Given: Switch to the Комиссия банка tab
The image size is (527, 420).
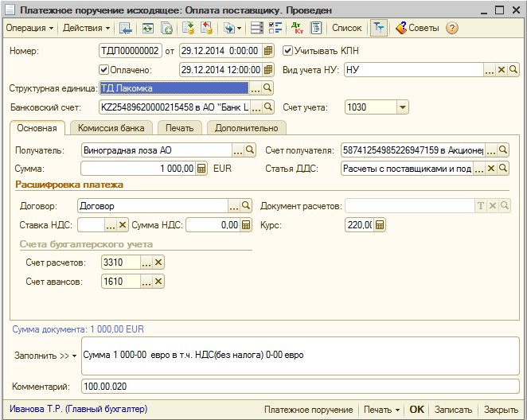Looking at the screenshot, I should pos(110,128).
